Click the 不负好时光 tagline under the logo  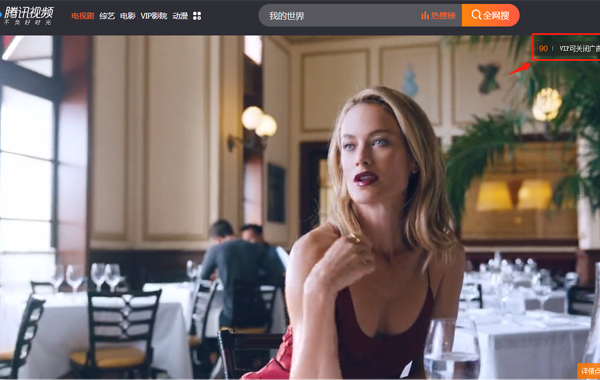(x=28, y=23)
